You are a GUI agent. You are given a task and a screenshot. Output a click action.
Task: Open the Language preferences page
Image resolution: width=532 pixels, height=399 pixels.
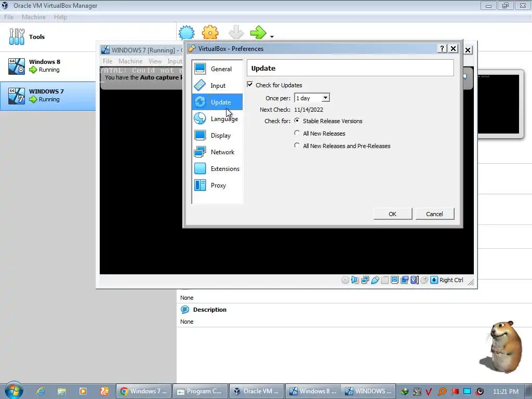pos(217,119)
